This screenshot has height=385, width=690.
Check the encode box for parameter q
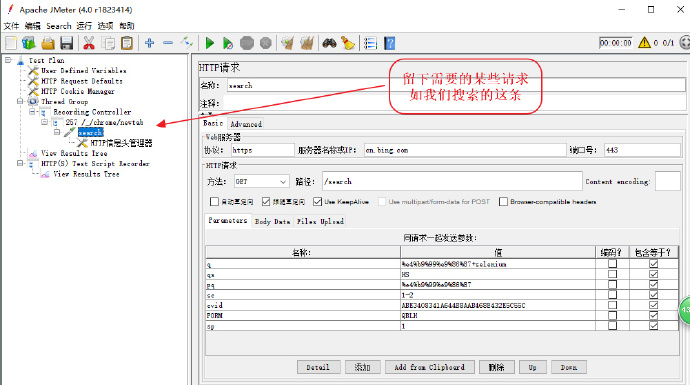click(612, 264)
